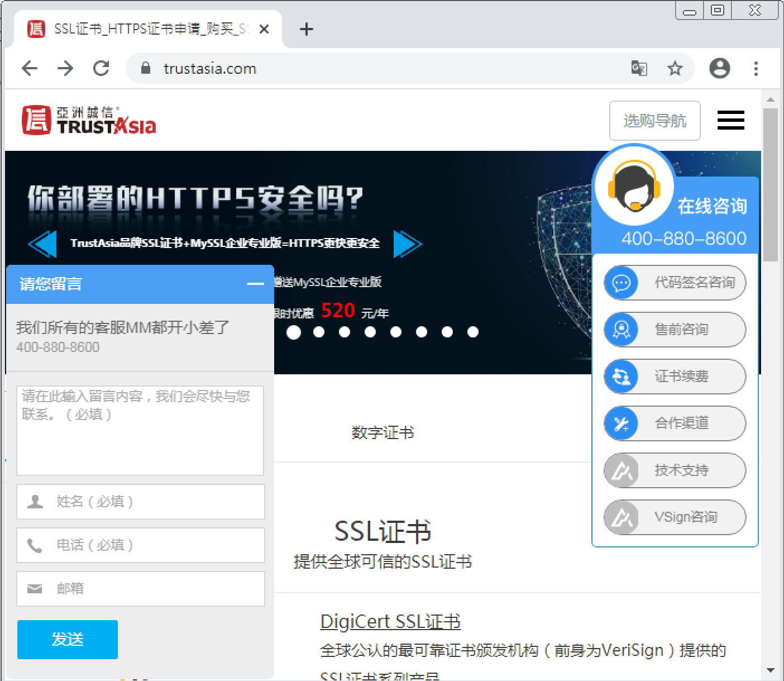Viewport: 784px width, 681px height.
Task: Click banner title 你部署的HTTPS安全吗?
Action: 195,199
